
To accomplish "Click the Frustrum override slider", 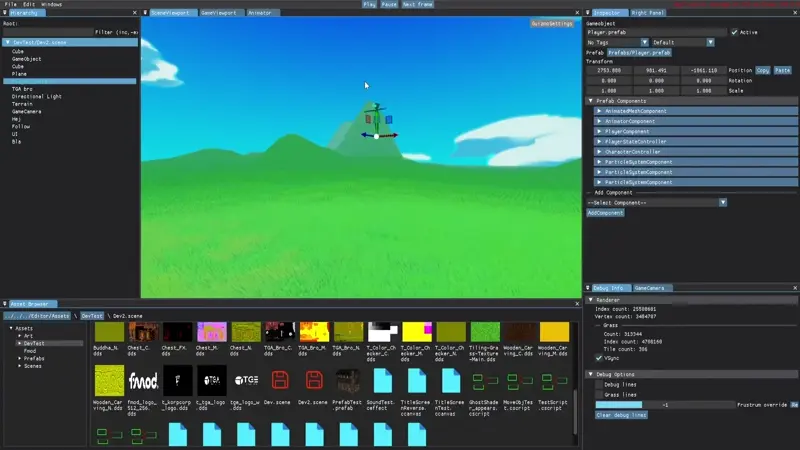I will click(x=665, y=405).
